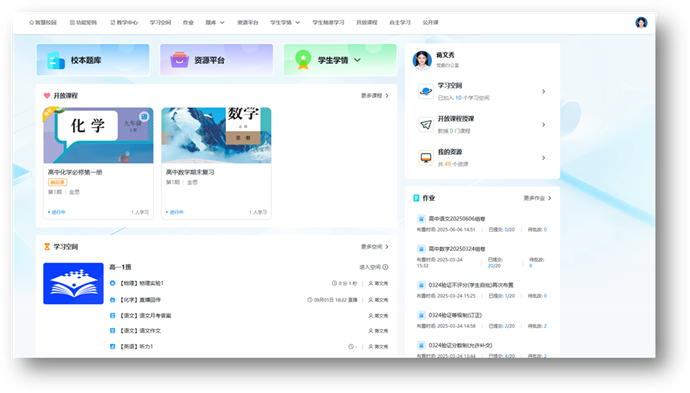Open user avatar in top-right corner
690x393 pixels.
click(x=641, y=22)
